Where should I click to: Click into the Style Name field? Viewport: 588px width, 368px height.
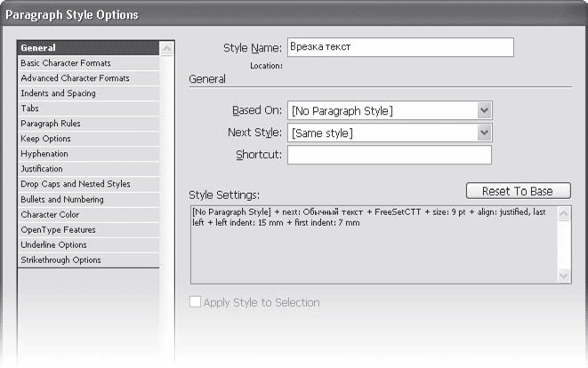point(399,47)
